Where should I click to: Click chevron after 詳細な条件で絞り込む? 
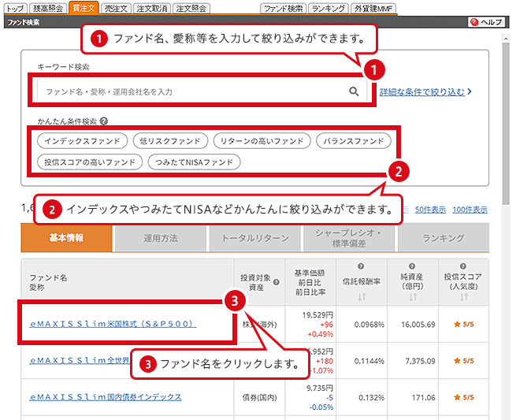tap(470, 91)
